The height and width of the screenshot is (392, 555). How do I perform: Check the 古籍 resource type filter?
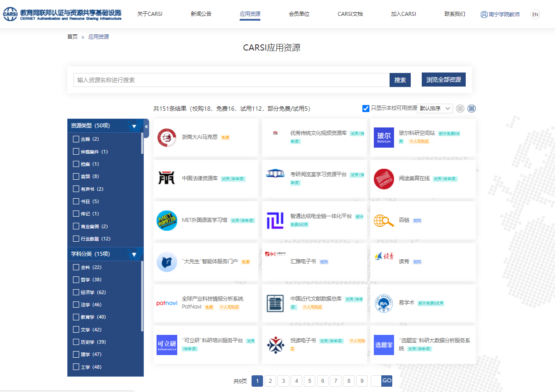(76, 139)
